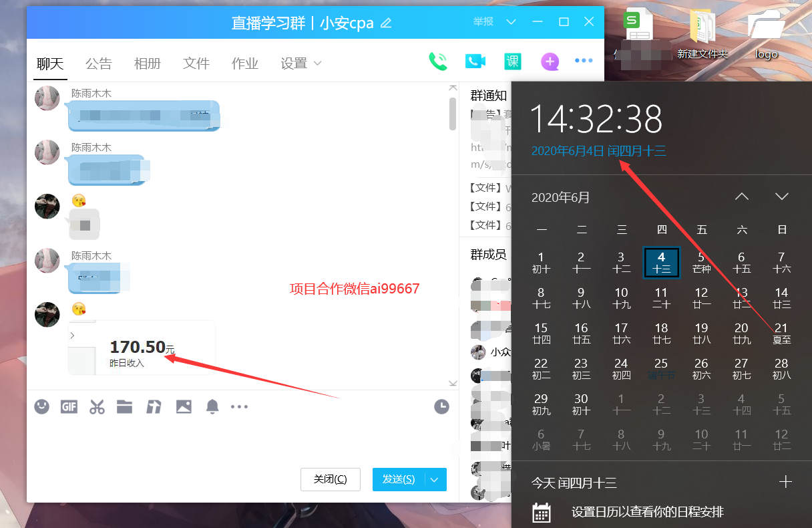Open more input tools ellipsis
The height and width of the screenshot is (528, 812).
pyautogui.click(x=240, y=406)
